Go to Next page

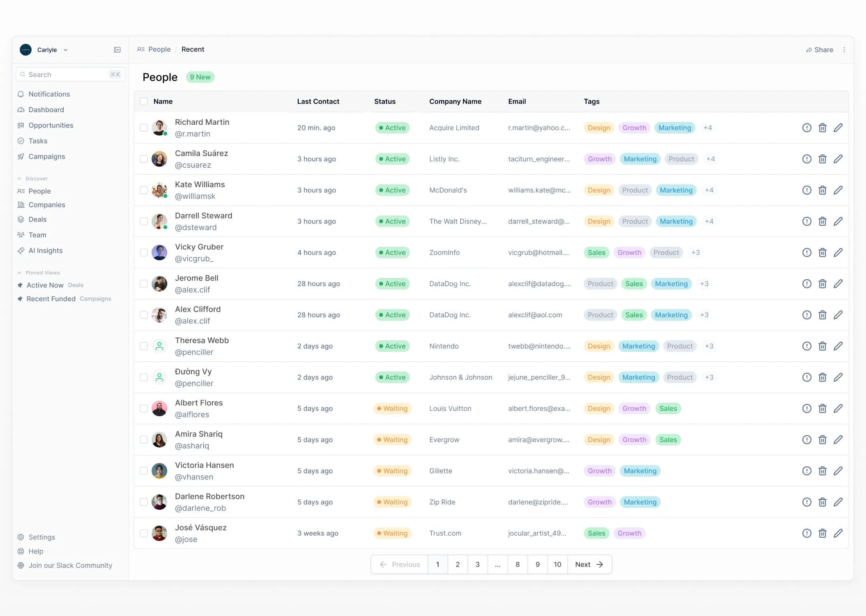pos(589,565)
